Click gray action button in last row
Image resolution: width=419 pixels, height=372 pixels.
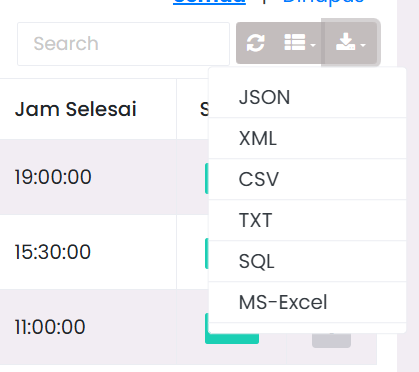point(331,340)
